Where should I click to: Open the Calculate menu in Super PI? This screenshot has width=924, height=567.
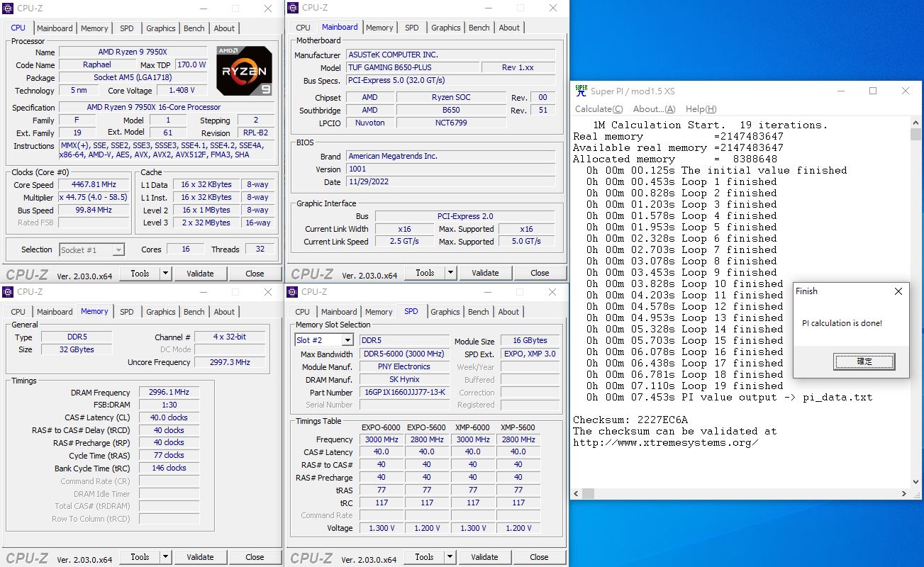coord(599,109)
